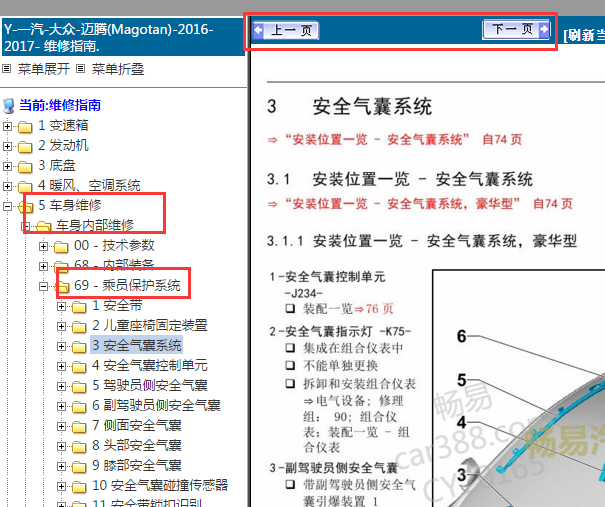The width and height of the screenshot is (605, 507).
Task: Click 菜单折叠 to collapse all menus
Action: tap(118, 69)
